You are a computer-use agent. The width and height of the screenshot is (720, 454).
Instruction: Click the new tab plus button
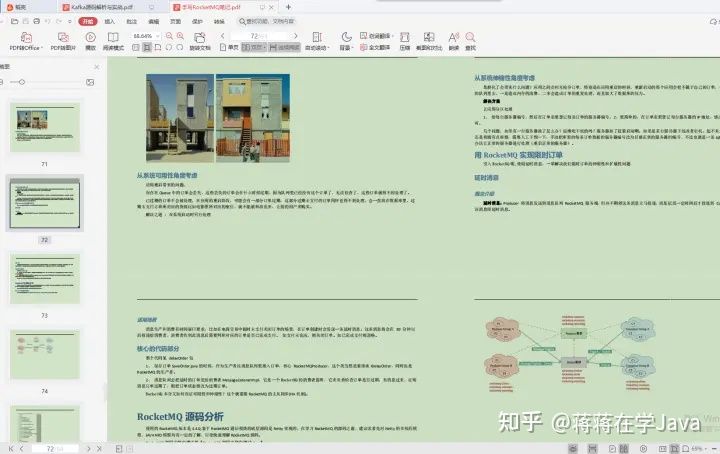[x=288, y=7]
